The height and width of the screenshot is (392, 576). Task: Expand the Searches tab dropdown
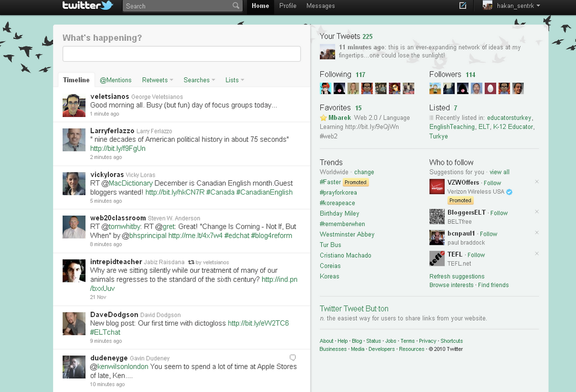tap(213, 80)
